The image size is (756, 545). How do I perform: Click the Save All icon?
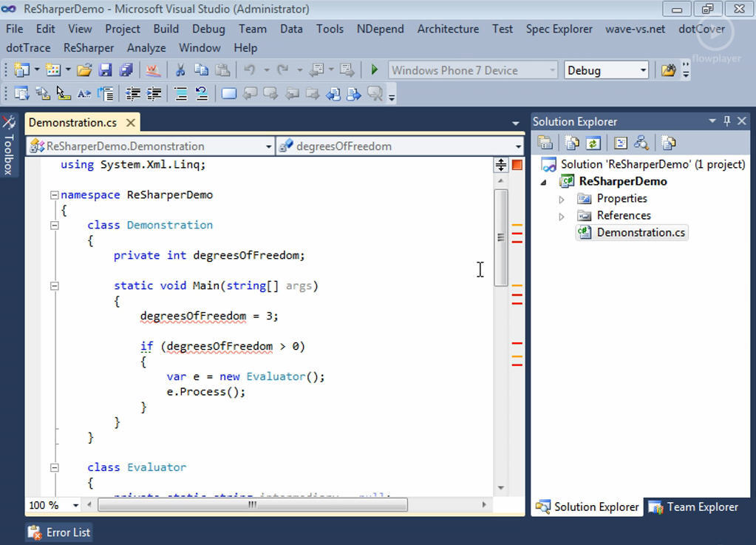coord(126,70)
